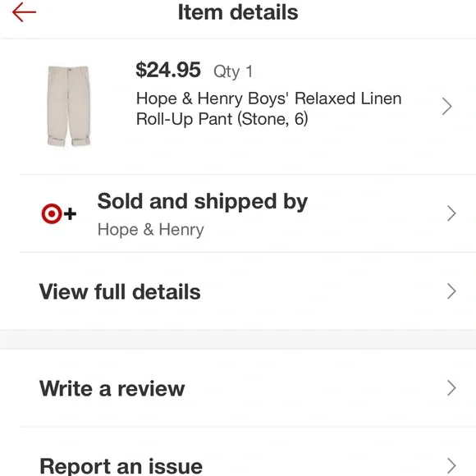The height and width of the screenshot is (476, 476).
Task: Tap the Hope & Henry seller name
Action: [x=150, y=230]
